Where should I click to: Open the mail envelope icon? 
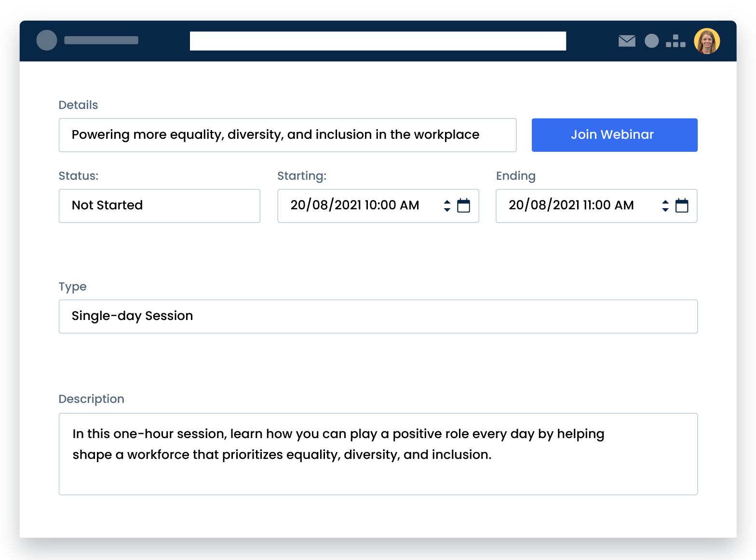coord(627,41)
